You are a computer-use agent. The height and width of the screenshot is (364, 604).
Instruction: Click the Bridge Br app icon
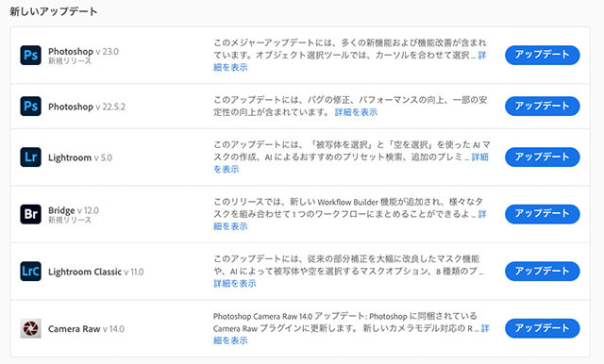click(31, 214)
